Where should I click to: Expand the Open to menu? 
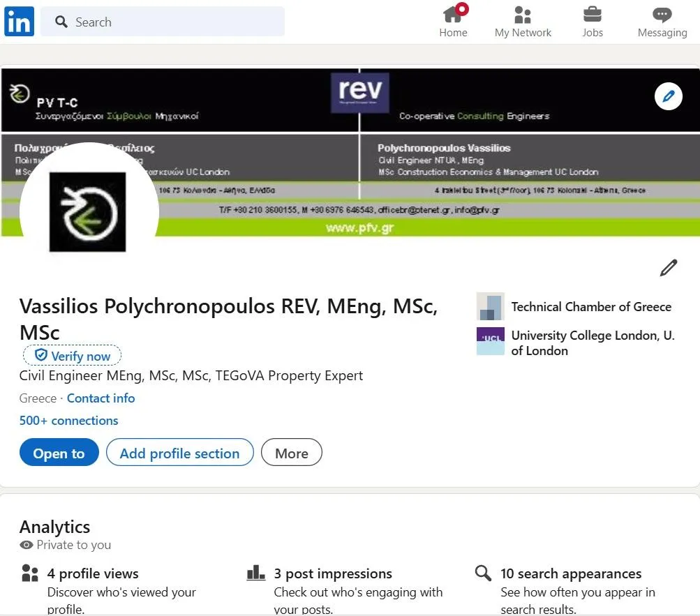click(59, 453)
